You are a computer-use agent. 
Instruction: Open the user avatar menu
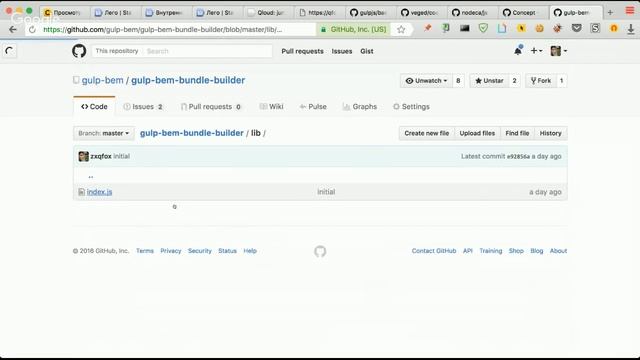[x=558, y=51]
